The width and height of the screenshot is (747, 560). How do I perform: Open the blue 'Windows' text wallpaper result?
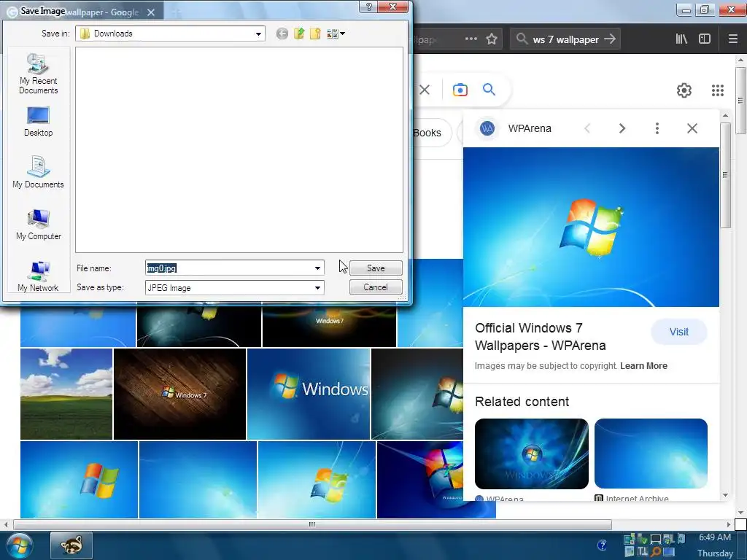point(309,394)
